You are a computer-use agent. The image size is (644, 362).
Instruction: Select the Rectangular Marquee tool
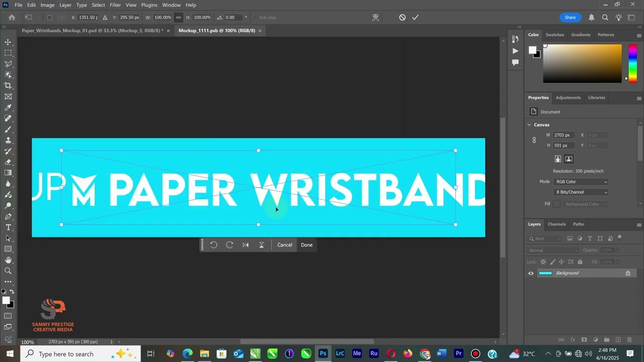pos(8,53)
